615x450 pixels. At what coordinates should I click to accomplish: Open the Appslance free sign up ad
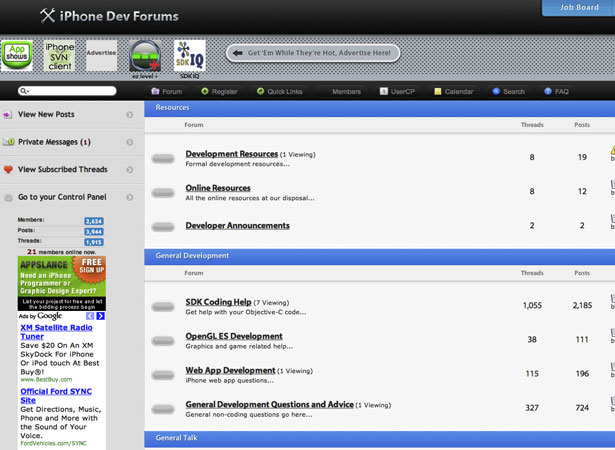coord(62,283)
